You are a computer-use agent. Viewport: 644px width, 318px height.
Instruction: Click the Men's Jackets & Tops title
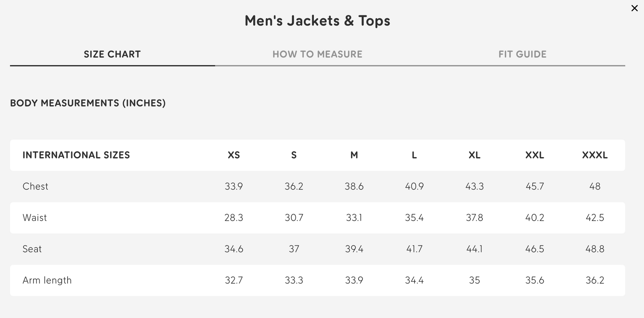317,21
